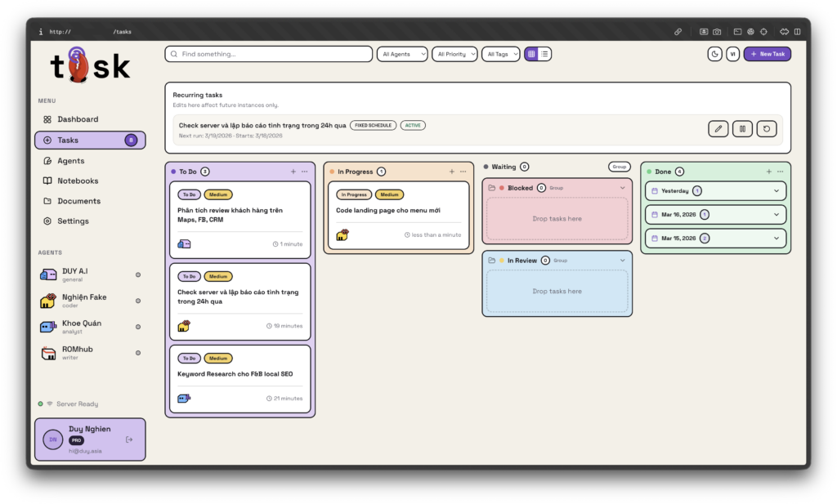Click the New Task button
The height and width of the screenshot is (504, 837).
767,54
